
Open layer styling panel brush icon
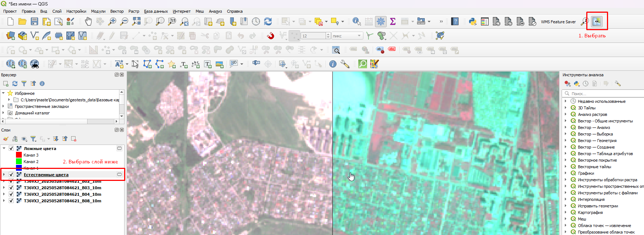pos(5,139)
